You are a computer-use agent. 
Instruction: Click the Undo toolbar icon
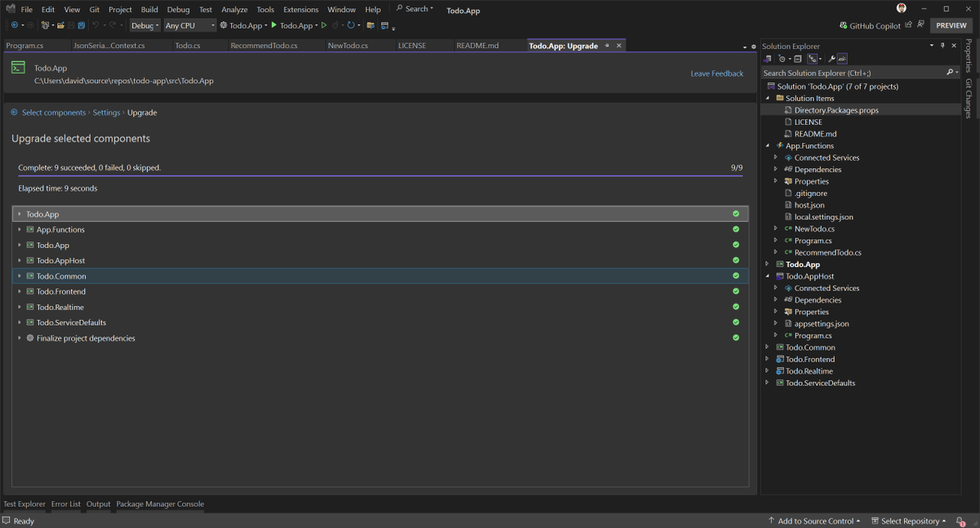tap(96, 25)
